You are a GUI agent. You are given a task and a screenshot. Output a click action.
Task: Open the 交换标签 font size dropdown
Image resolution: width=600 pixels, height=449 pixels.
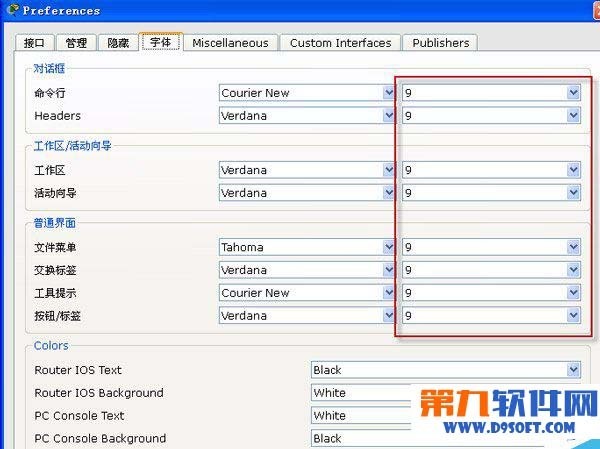(573, 270)
